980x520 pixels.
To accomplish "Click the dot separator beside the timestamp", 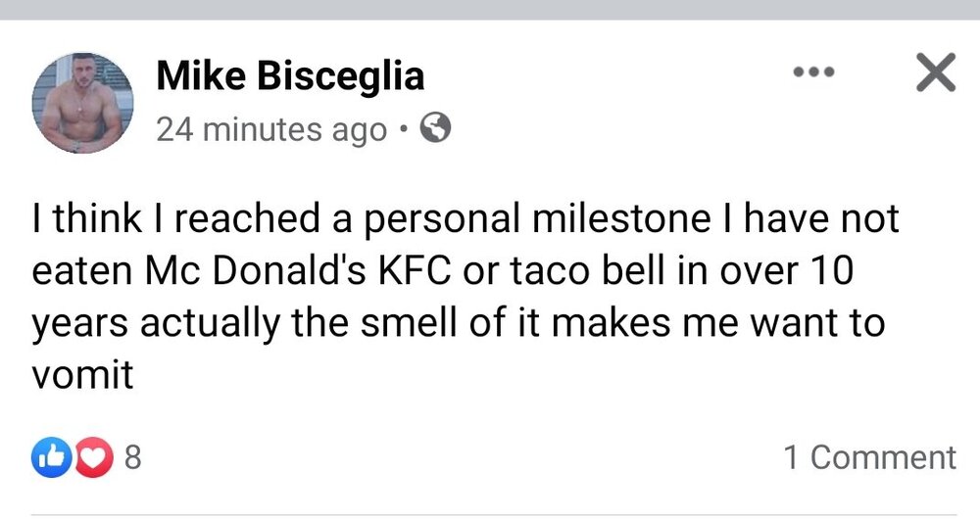I will (405, 129).
